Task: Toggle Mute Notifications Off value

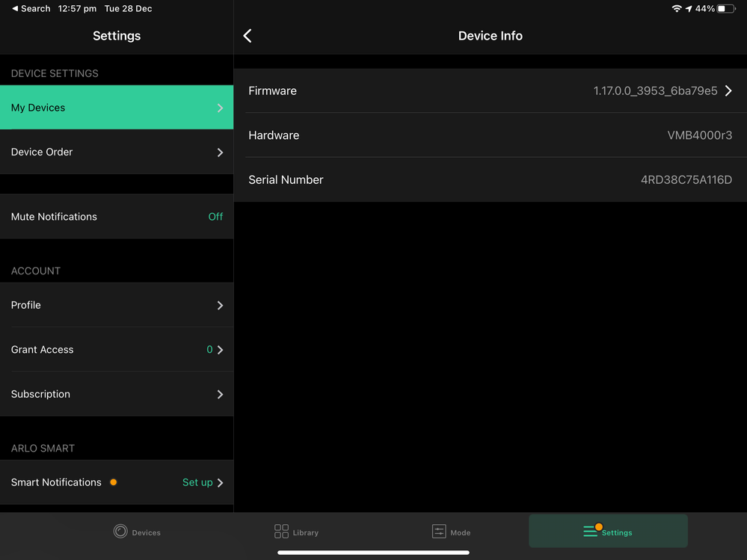Action: 215,217
